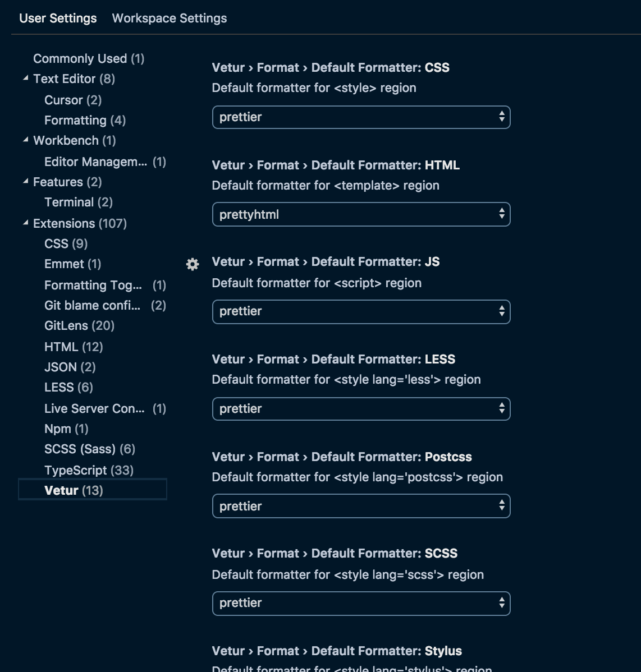Viewport: 641px width, 672px height.
Task: Open the SCSS default formatter dropdown
Action: 361,604
